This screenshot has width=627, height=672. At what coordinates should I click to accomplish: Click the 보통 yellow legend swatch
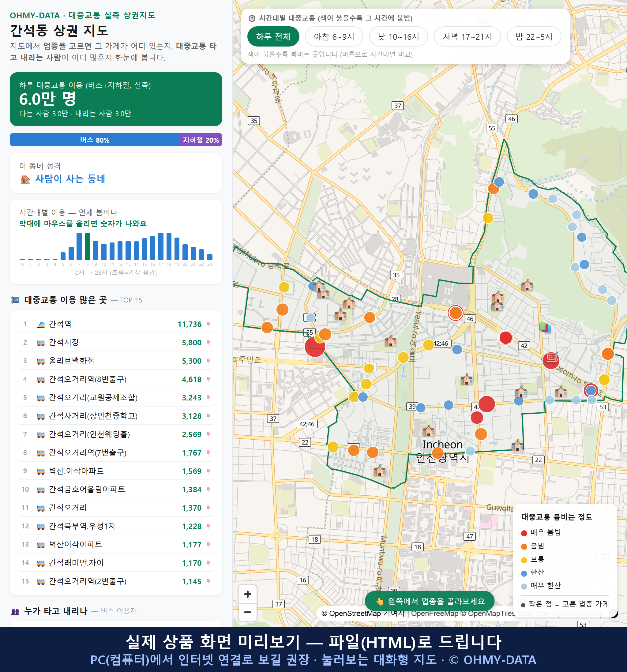point(524,560)
